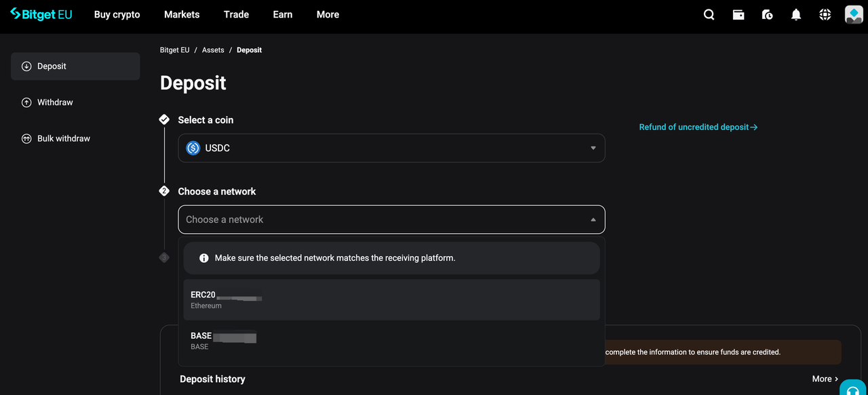Click the network matching notice text
Viewport: 868px width, 395px height.
335,258
